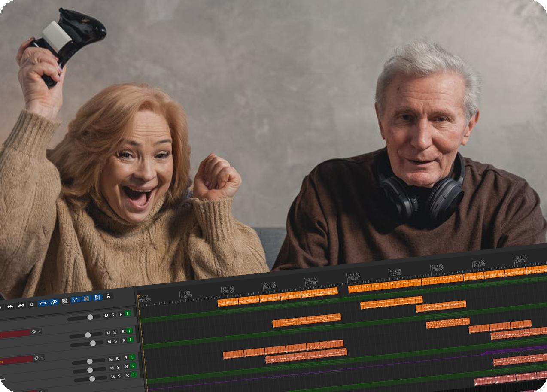Mute the first track under the 'ne' folder
Screen dimensions: 547x392
[x=111, y=359]
